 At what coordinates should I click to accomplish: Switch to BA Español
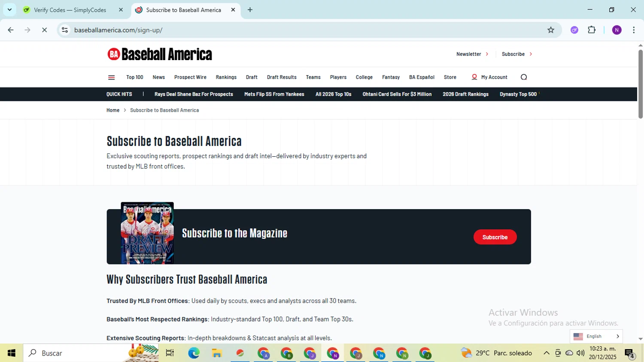click(x=422, y=77)
